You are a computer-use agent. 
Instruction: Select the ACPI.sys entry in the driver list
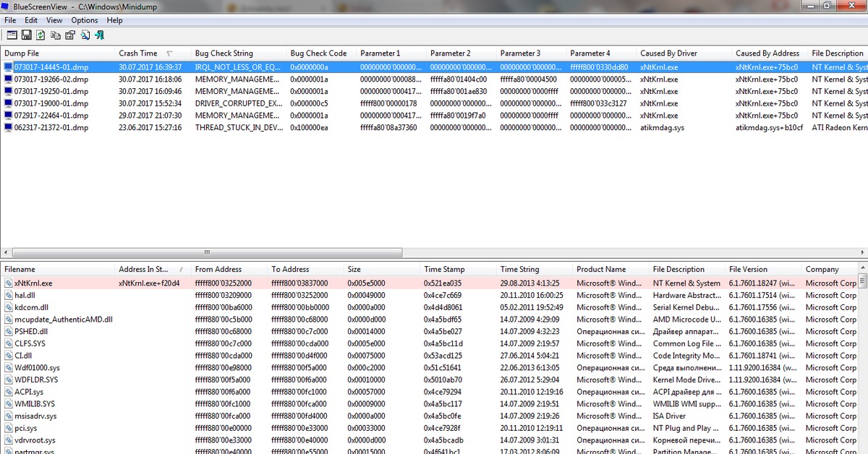(29, 392)
